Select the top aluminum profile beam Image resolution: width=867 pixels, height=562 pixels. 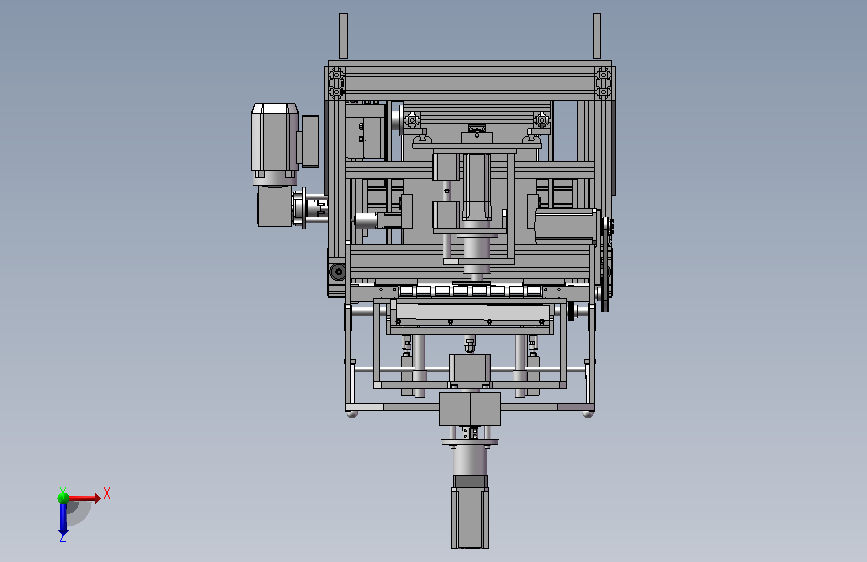[470, 80]
